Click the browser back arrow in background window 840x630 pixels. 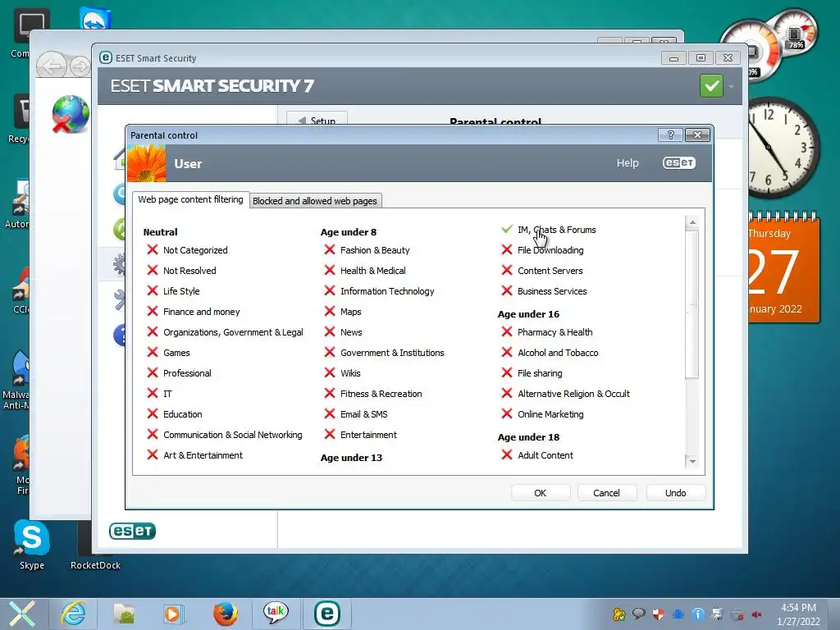(x=52, y=66)
